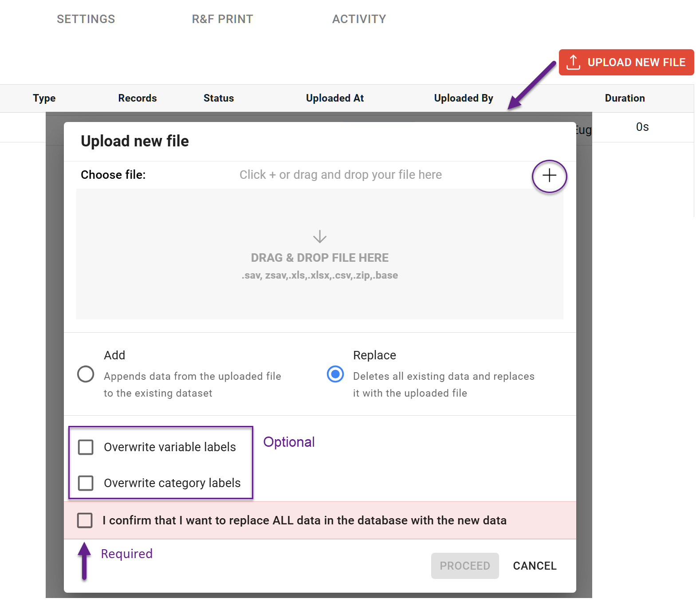Click the Uploaded By column header
Viewport: 700px width, 610px height.
tap(464, 98)
